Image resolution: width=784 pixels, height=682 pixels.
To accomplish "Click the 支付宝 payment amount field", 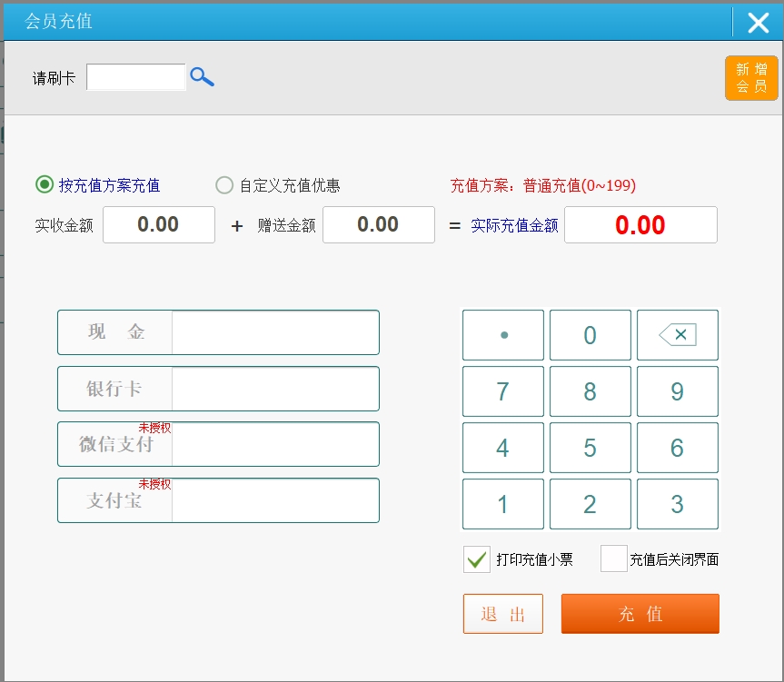I will point(274,500).
